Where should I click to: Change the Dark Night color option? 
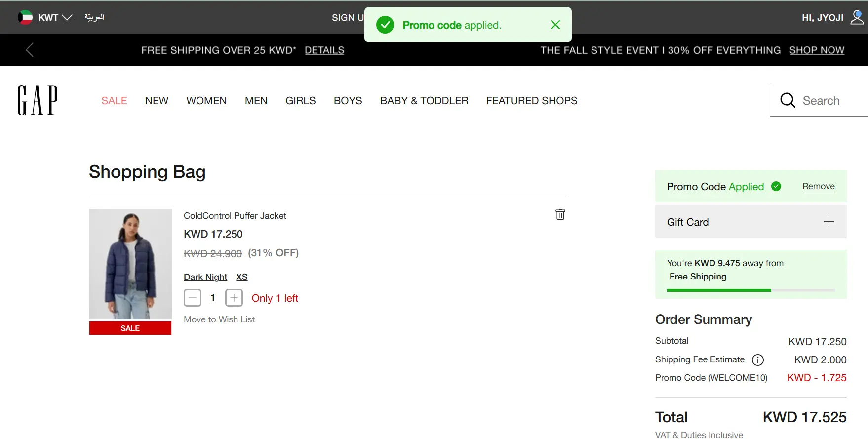[205, 277]
